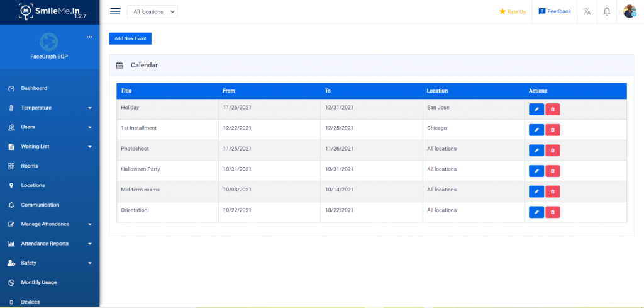This screenshot has height=308, width=644.
Task: Open the All locations dropdown
Action: point(152,12)
